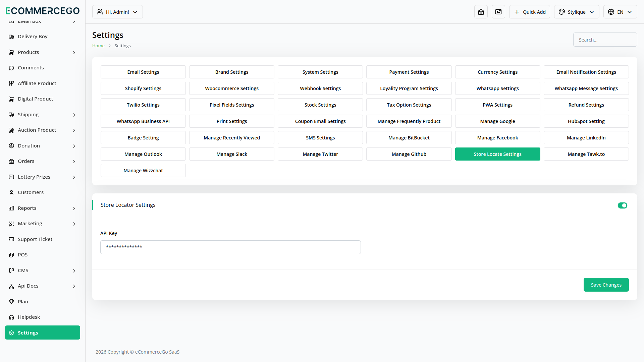
Task: Open the Stylique theme dropdown
Action: (577, 12)
